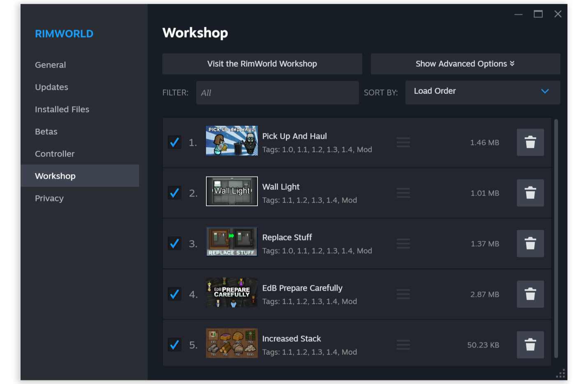Click trash icon for EdB Prepare Carefully
This screenshot has height=384, width=588.
(x=530, y=294)
